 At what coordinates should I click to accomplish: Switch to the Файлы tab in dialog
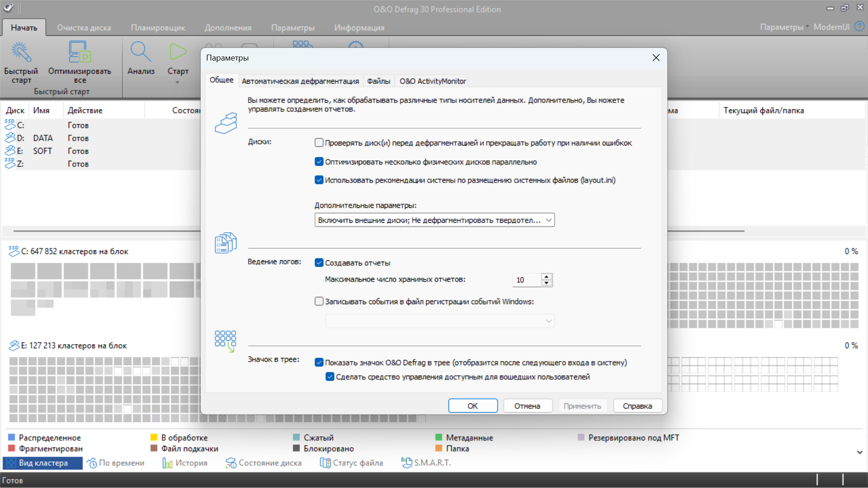[x=378, y=81]
